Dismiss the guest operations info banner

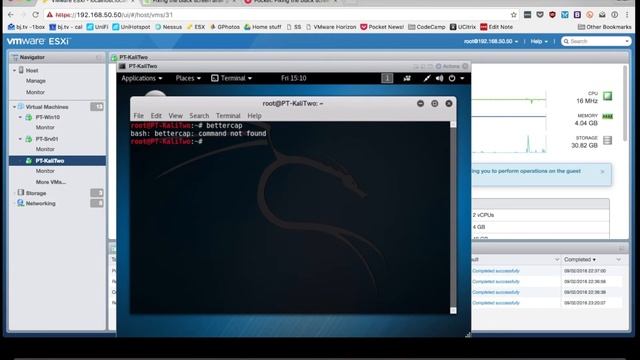tap(602, 171)
